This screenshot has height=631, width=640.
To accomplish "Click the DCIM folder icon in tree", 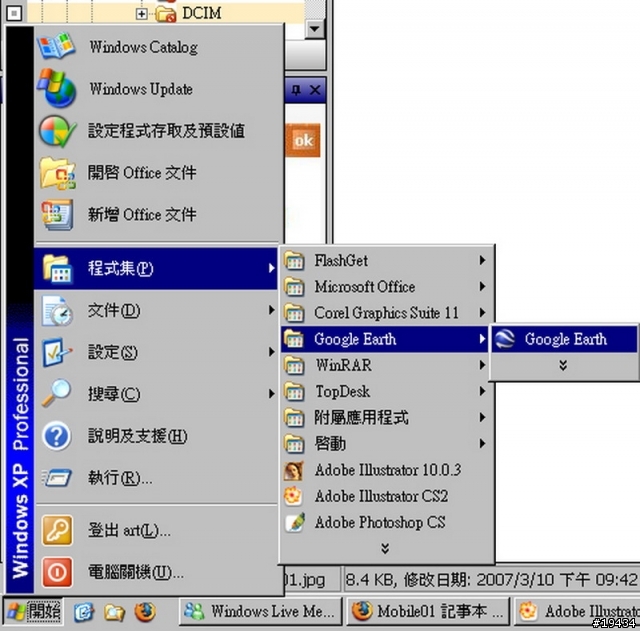I will (x=165, y=14).
